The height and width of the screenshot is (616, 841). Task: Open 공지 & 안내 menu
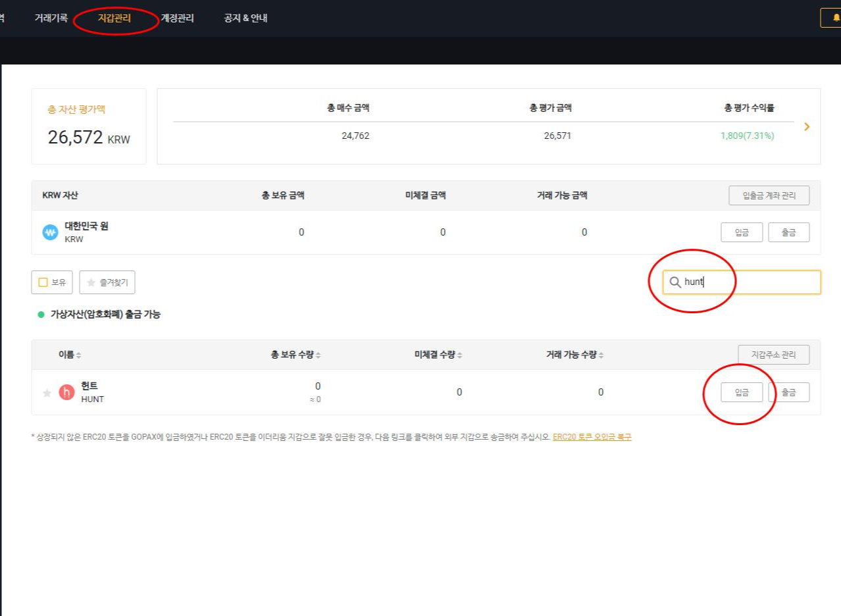pos(245,18)
